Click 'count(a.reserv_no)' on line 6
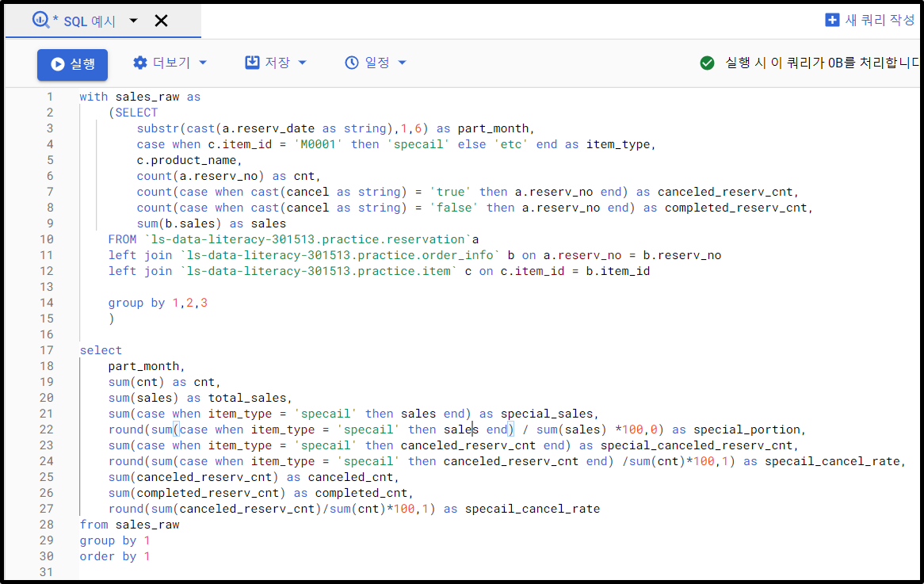The height and width of the screenshot is (584, 924). pos(200,176)
